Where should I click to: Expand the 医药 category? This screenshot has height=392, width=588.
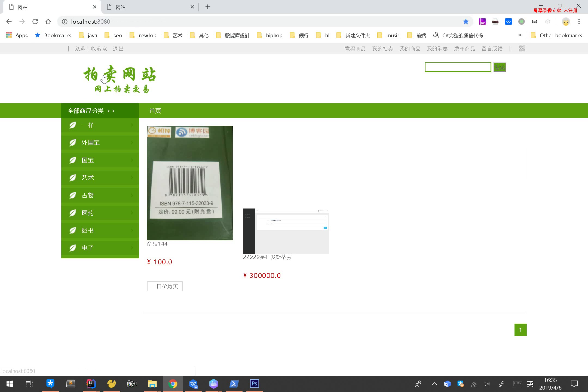pos(100,213)
